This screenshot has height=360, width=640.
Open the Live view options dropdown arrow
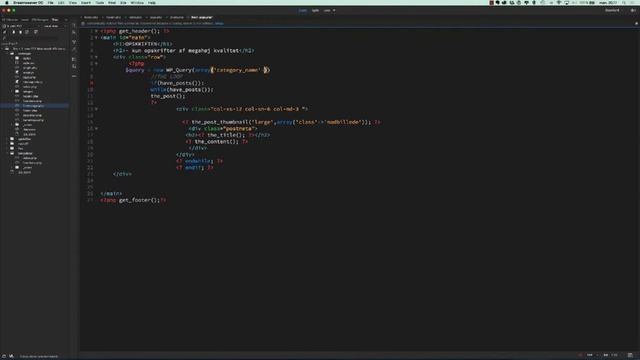click(x=334, y=10)
